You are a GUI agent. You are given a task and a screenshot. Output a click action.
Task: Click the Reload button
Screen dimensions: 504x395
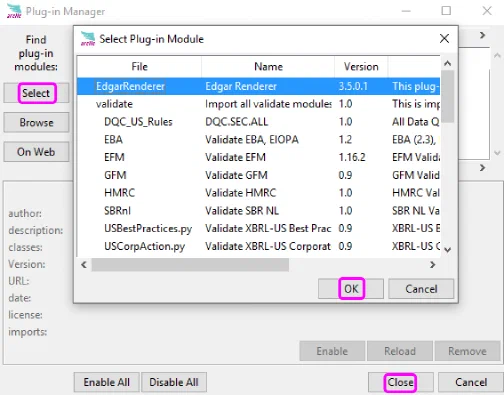(400, 351)
